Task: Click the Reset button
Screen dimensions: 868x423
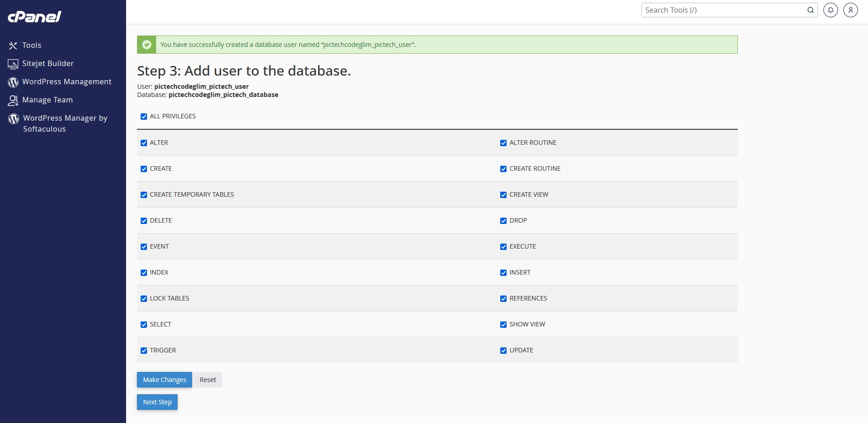Action: pos(208,380)
